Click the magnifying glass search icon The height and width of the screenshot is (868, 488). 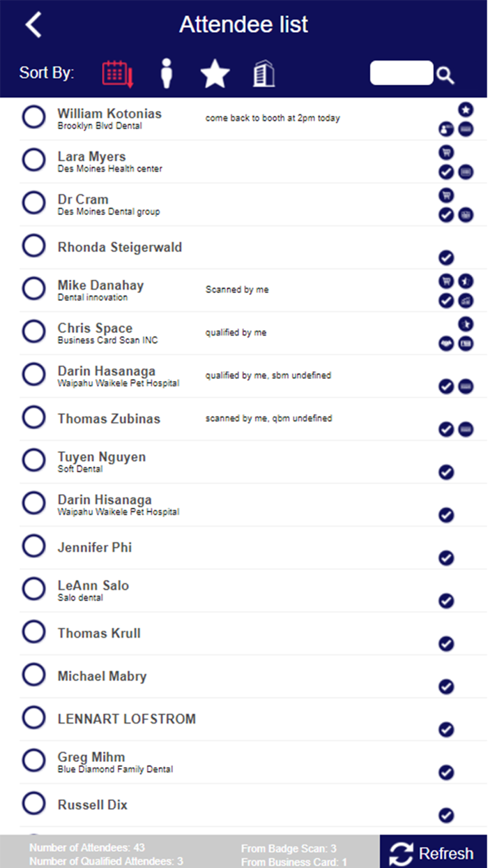pos(445,75)
